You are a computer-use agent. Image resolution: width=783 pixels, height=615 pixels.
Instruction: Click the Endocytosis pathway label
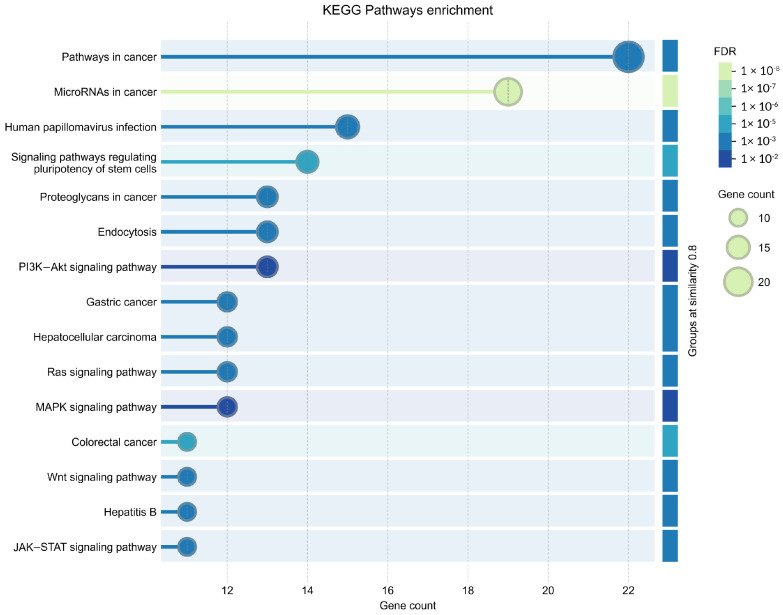[127, 232]
